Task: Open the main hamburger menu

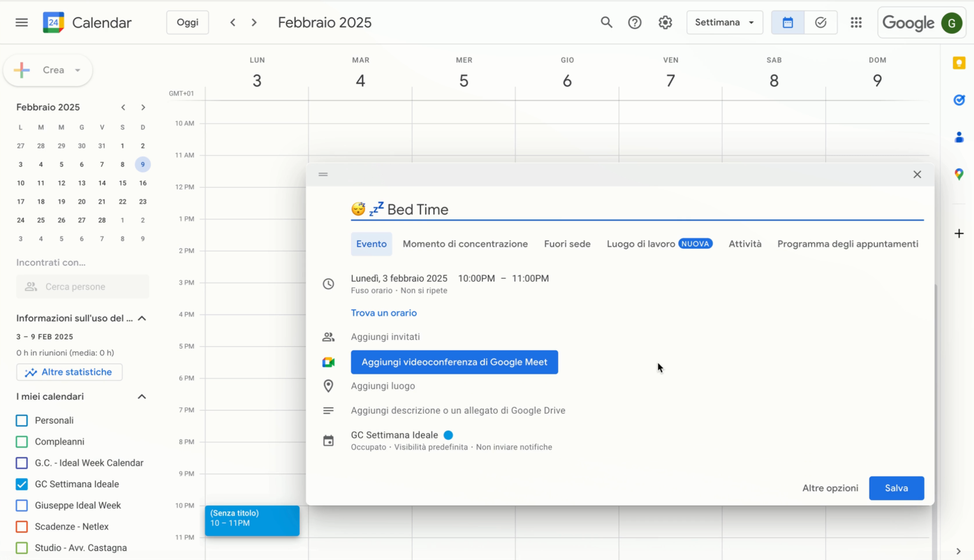Action: (x=21, y=22)
